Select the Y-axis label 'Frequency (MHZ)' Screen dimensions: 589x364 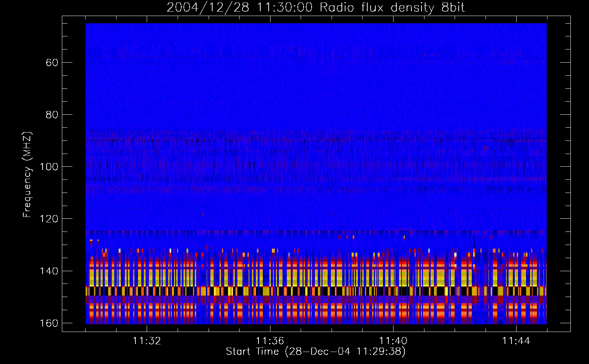click(x=27, y=175)
